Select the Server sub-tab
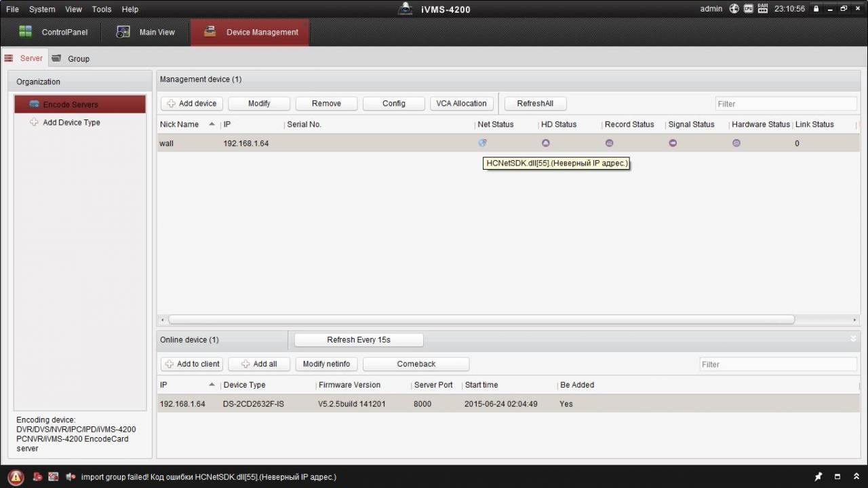Screen dimensions: 868x488 24,58
